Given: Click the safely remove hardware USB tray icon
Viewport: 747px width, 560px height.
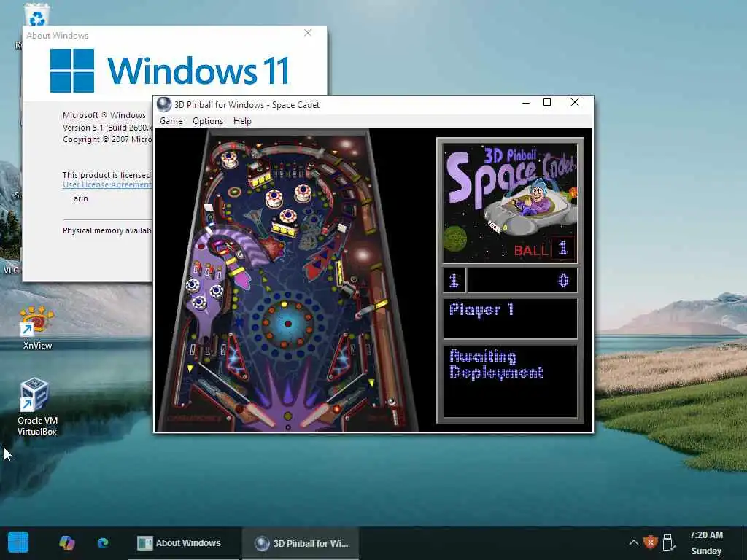Looking at the screenshot, I should 668,542.
